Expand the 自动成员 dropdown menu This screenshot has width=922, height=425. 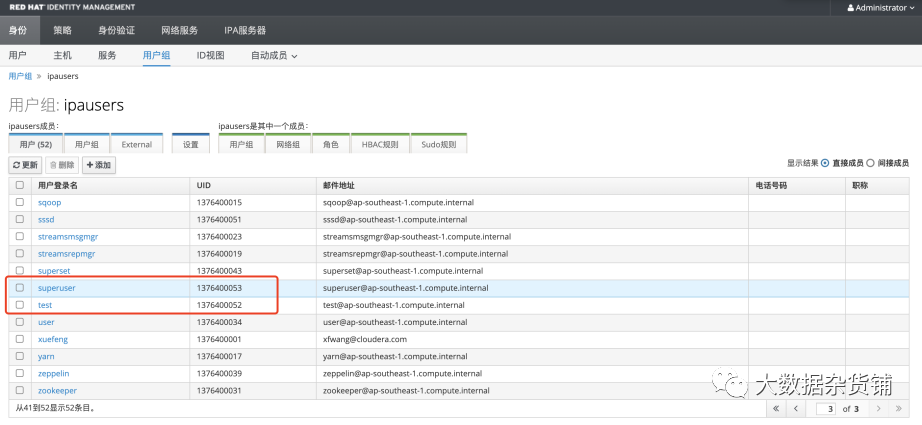pyautogui.click(x=274, y=55)
